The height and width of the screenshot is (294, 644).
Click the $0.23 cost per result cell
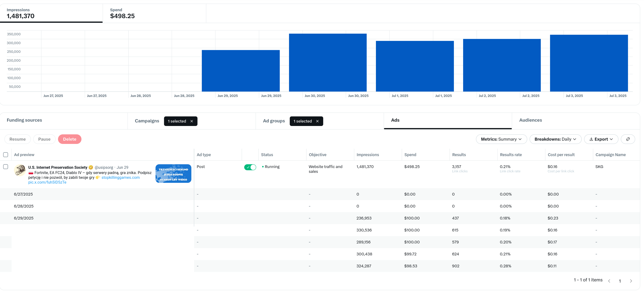point(553,218)
